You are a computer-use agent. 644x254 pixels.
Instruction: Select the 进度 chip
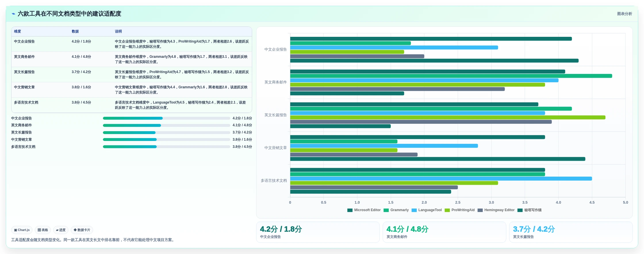pos(61,230)
